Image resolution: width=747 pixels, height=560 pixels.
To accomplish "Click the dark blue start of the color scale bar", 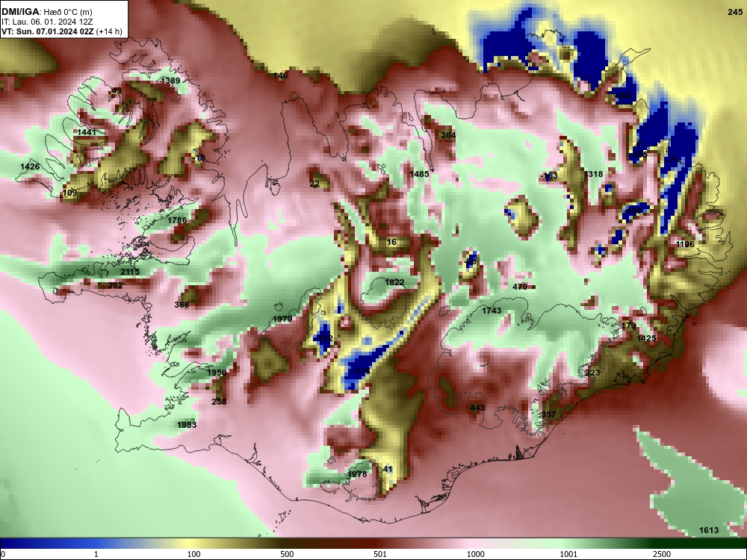I will (x=6, y=544).
